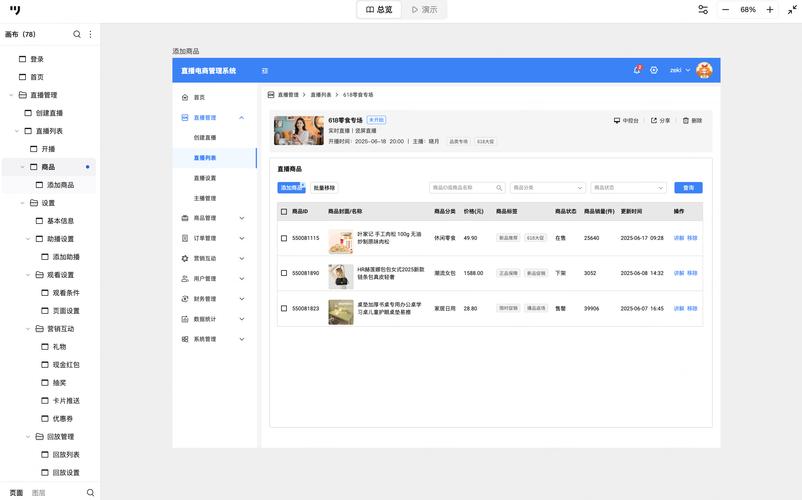Select 页面 tab at panel bottom
The image size is (802, 500).
pos(16,493)
